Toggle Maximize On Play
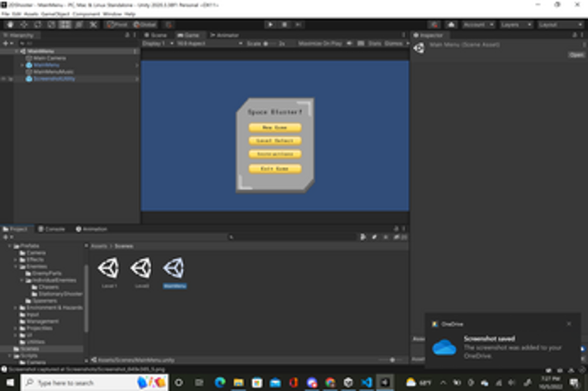 click(x=319, y=44)
